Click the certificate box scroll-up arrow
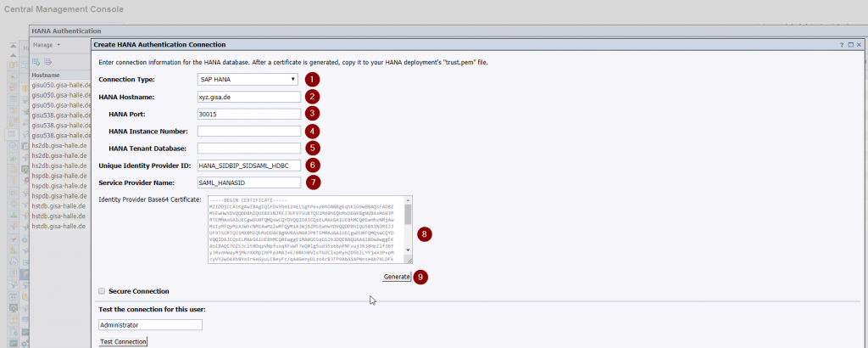Screen dimensions: 868x348 point(409,199)
